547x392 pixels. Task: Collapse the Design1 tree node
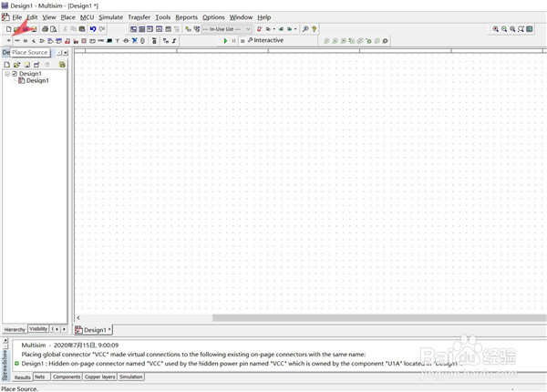pyautogui.click(x=7, y=74)
